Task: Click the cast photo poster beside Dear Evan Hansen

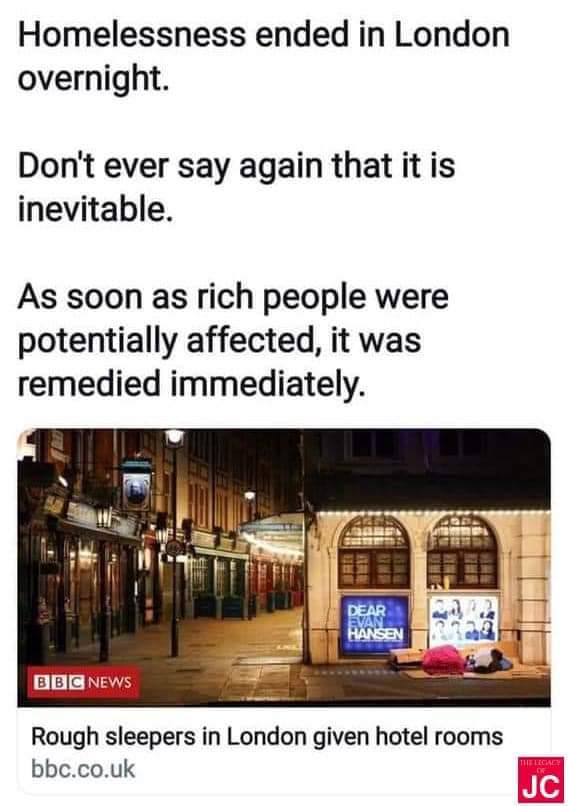Action: tap(464, 619)
